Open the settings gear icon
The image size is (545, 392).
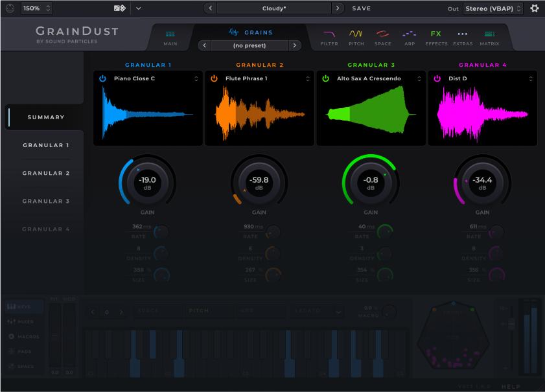point(534,8)
